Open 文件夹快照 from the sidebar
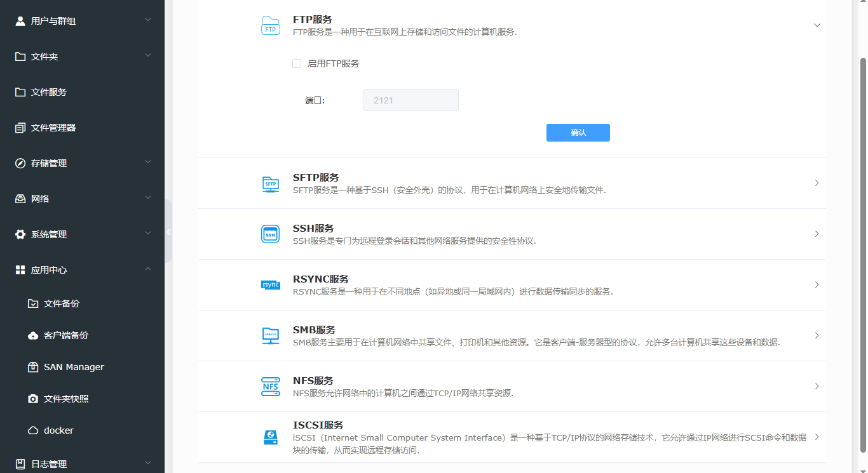Screen dimensions: 868x473 coord(32,398)
